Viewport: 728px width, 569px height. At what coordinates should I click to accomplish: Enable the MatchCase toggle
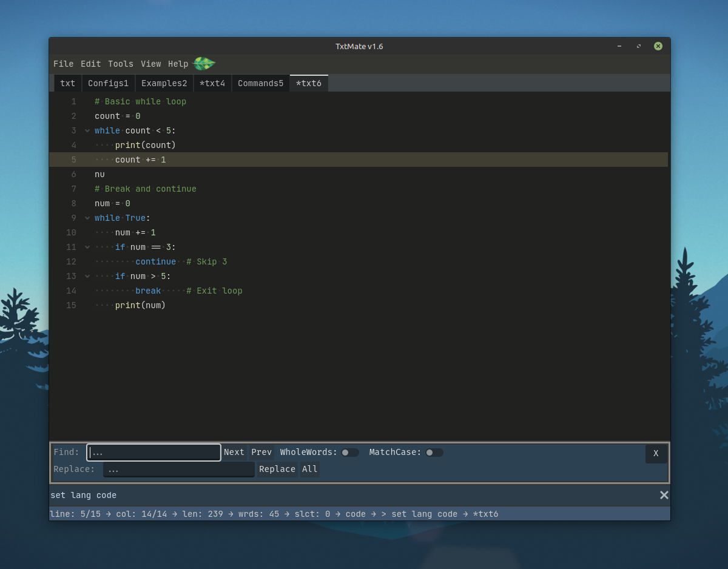pos(434,453)
